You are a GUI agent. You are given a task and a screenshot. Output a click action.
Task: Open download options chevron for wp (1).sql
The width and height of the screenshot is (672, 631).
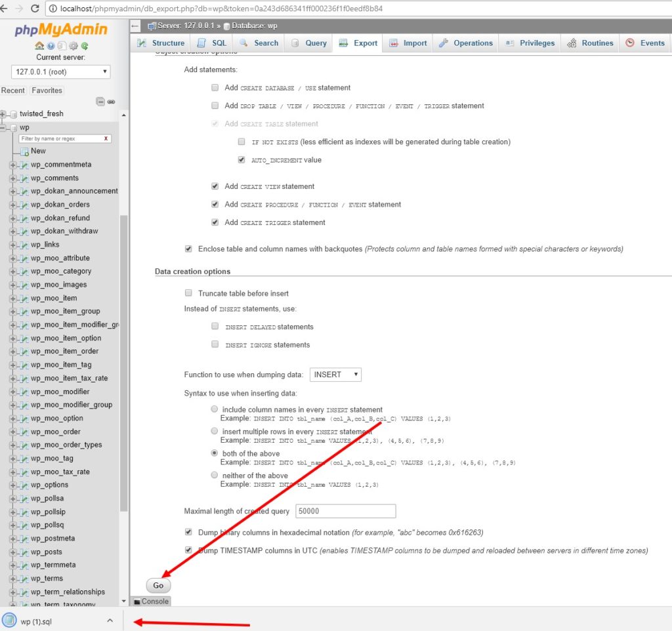tap(110, 621)
